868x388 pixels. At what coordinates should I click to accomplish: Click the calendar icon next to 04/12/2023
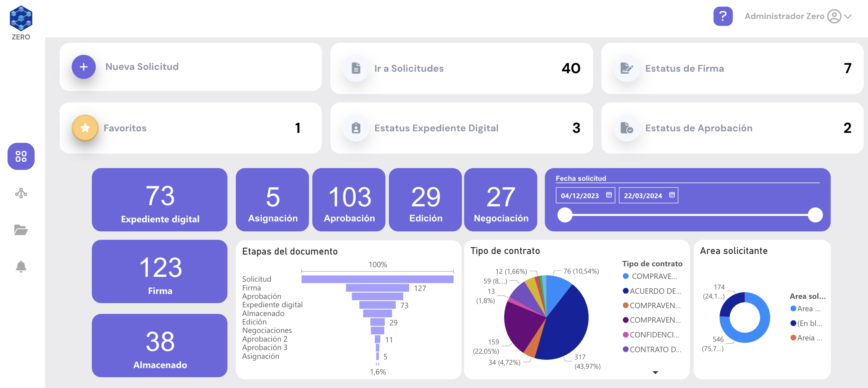(x=609, y=195)
